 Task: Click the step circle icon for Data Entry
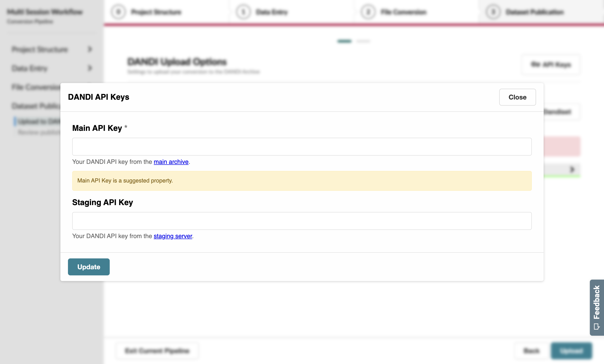click(x=243, y=12)
